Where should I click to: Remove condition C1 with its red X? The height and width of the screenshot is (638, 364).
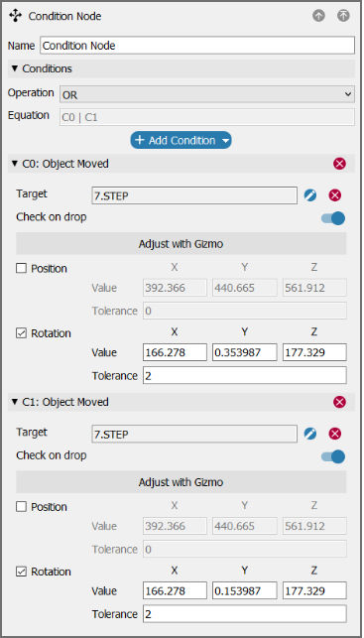click(339, 403)
